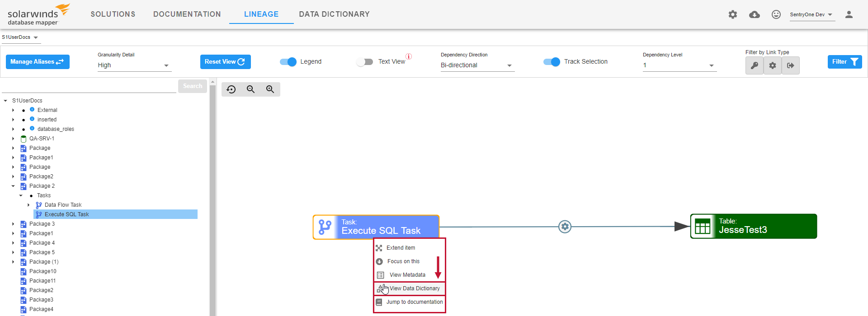
Task: Open the Dependency Level dropdown
Action: point(679,65)
